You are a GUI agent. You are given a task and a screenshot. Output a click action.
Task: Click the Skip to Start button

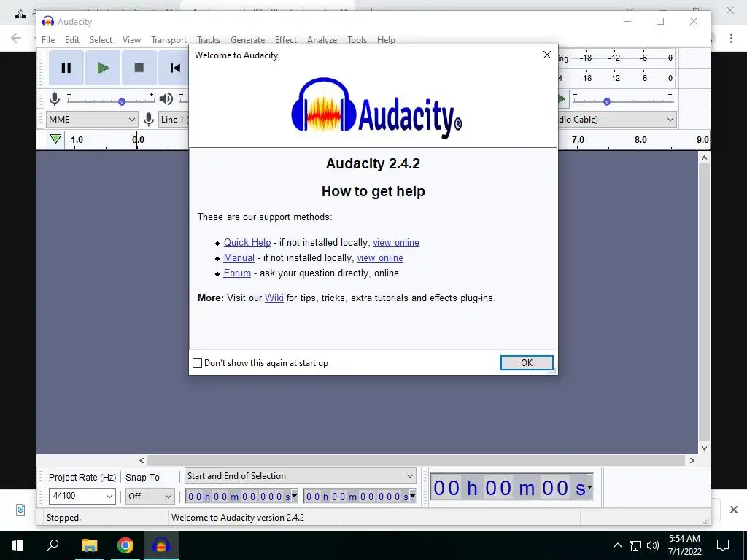click(175, 68)
